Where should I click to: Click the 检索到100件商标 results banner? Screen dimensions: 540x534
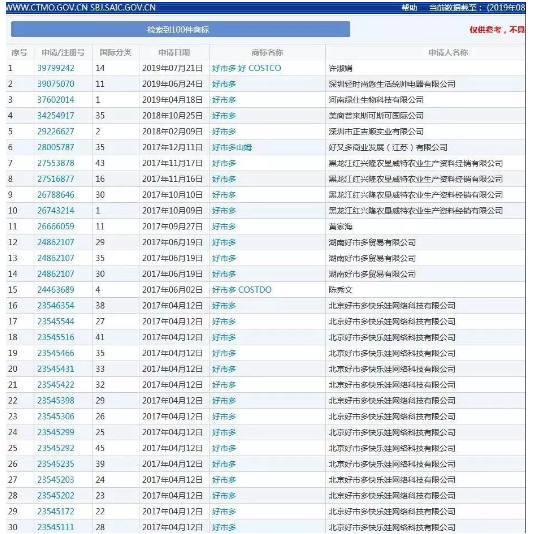pyautogui.click(x=180, y=29)
